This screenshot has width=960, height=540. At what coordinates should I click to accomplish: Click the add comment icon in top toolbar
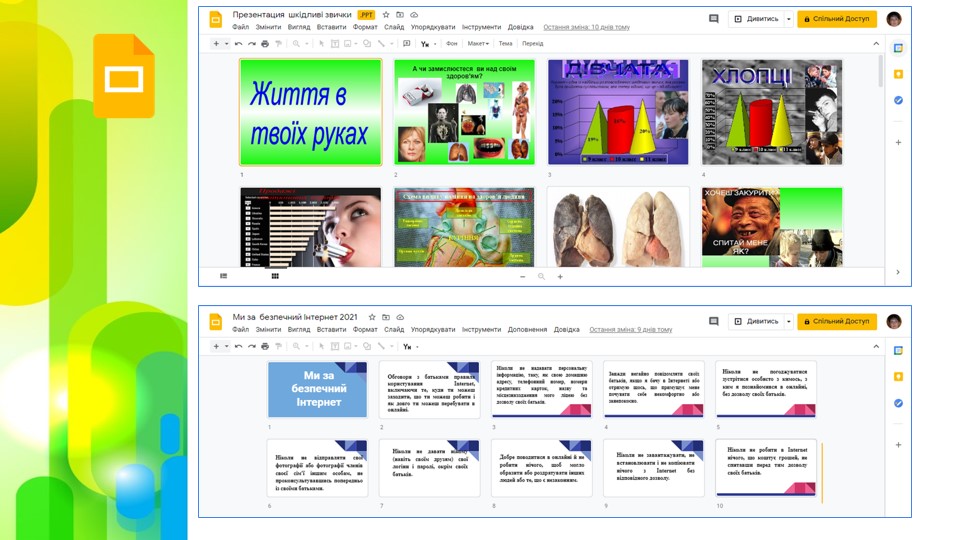(407, 43)
